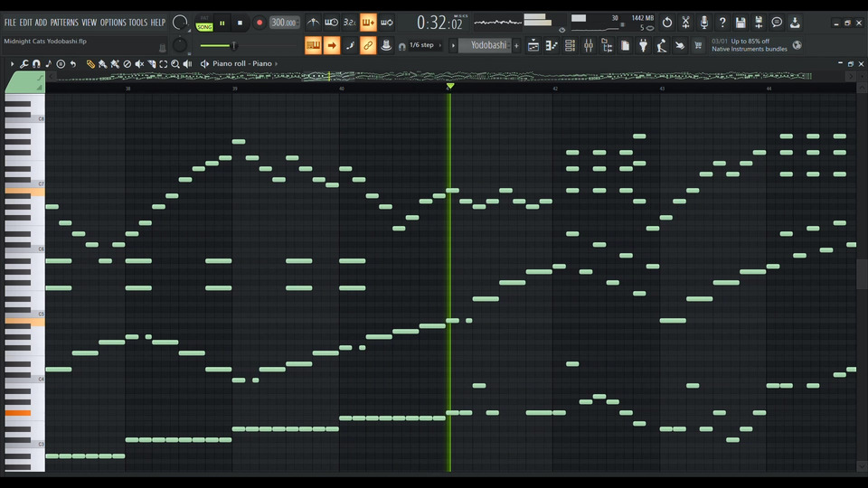This screenshot has height=488, width=868.
Task: Click the tempo tapper icon
Action: tap(662, 45)
